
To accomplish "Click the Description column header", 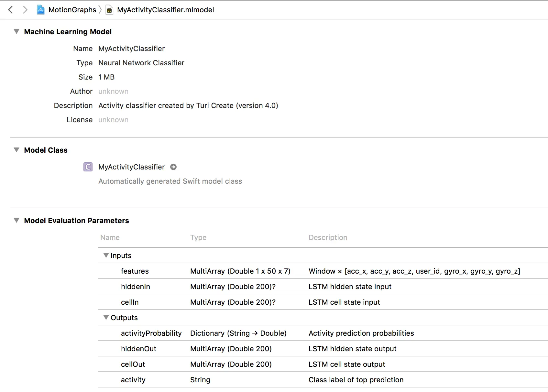I will [x=328, y=237].
